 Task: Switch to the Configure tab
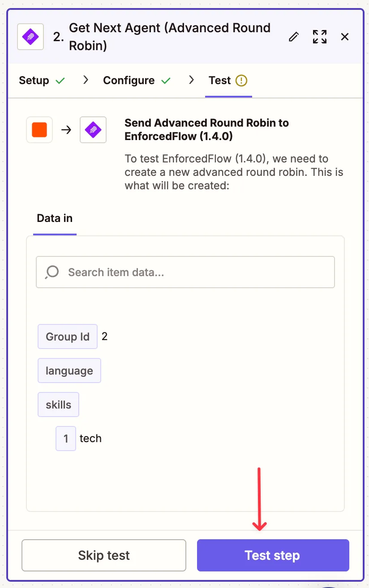pos(129,81)
